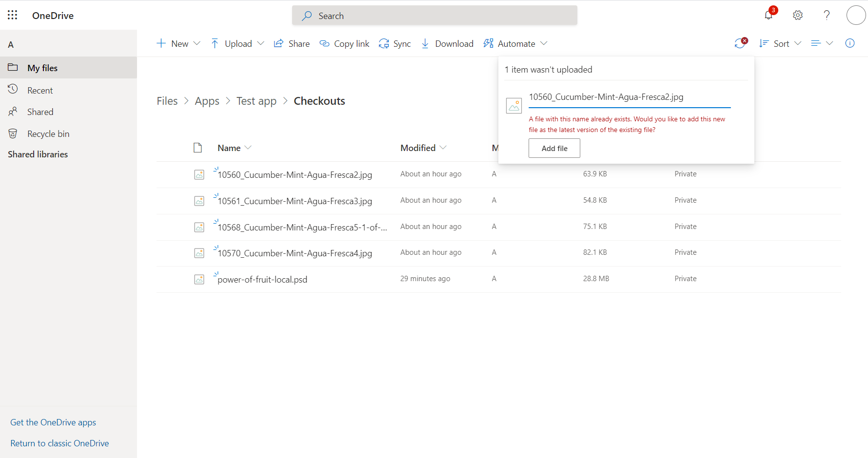Go to Apps breadcrumb

pos(207,101)
